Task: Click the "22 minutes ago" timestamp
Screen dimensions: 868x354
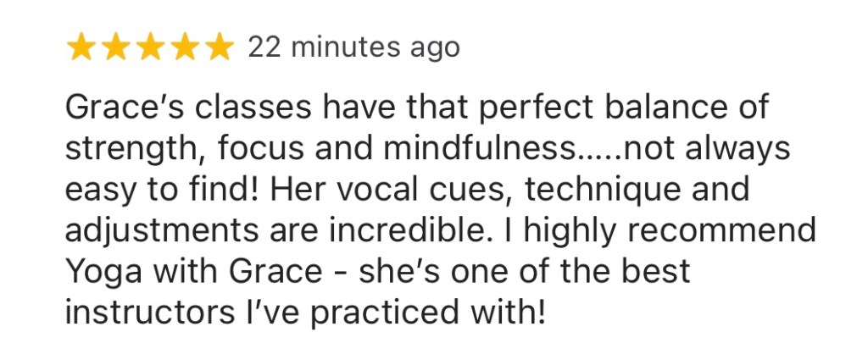Action: coord(353,47)
